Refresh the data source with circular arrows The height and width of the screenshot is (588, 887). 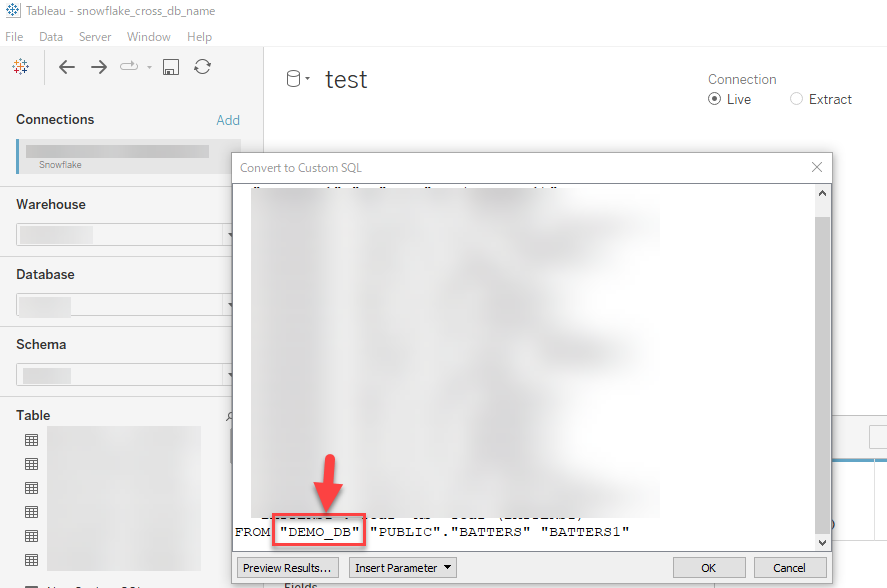coord(203,67)
